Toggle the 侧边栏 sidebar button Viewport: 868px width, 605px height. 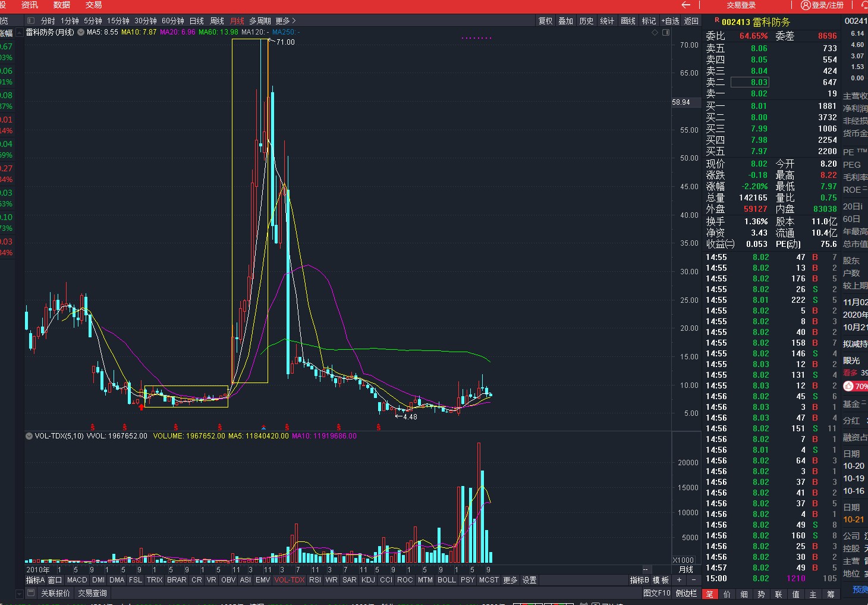[x=686, y=593]
